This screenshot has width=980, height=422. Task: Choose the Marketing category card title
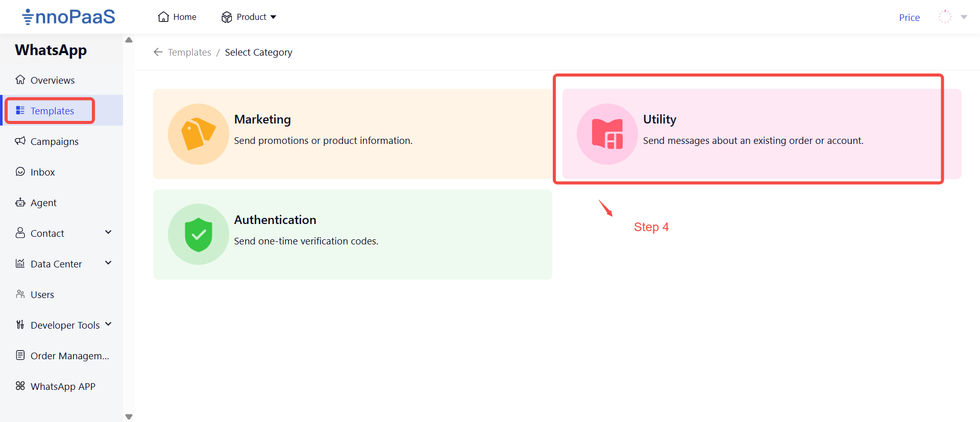(x=262, y=119)
